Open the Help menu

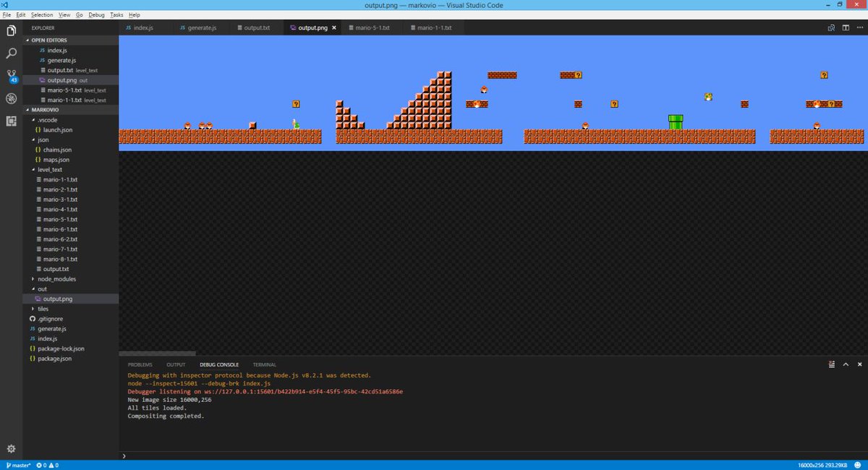(x=135, y=14)
